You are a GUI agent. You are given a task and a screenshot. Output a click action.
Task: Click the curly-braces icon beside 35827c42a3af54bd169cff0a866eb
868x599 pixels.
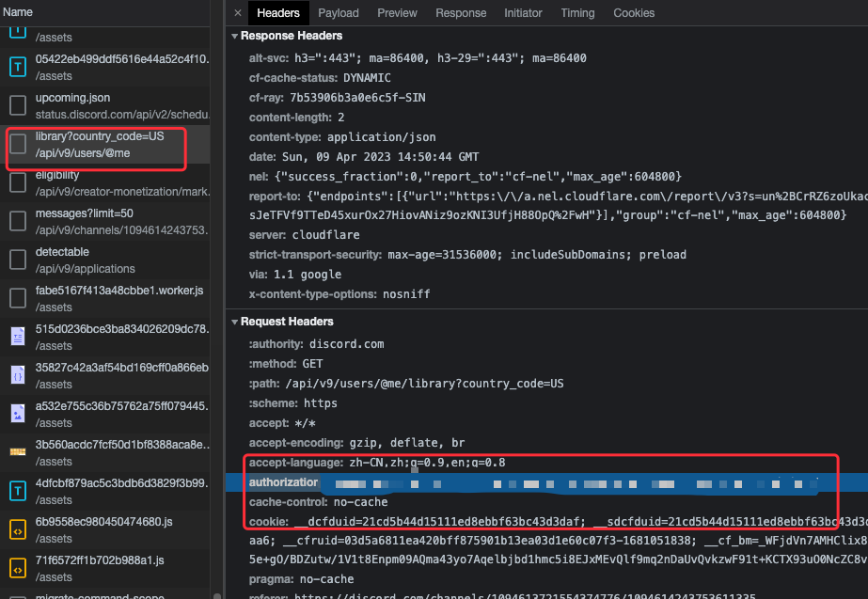[16, 374]
